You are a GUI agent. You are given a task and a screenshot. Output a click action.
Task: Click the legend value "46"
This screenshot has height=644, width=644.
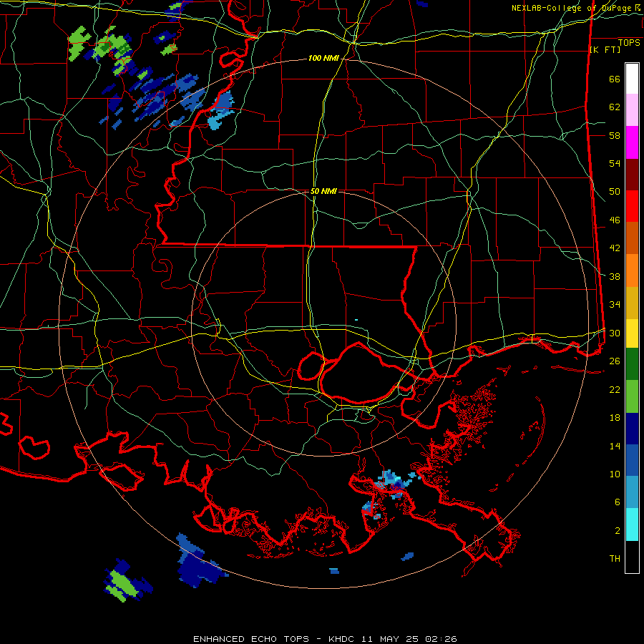(615, 220)
